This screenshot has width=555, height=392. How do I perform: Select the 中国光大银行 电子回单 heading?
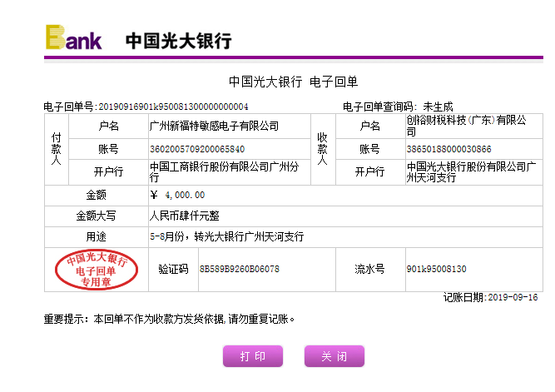pyautogui.click(x=294, y=82)
